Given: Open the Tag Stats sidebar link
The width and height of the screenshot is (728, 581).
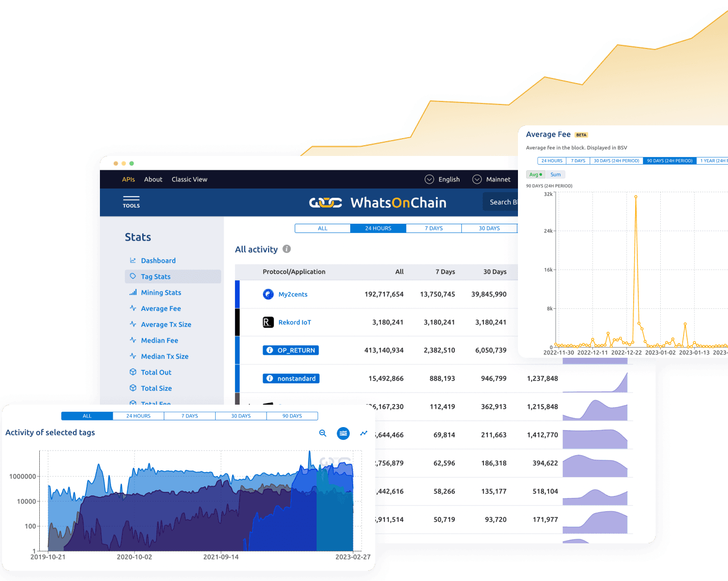Looking at the screenshot, I should coord(155,276).
